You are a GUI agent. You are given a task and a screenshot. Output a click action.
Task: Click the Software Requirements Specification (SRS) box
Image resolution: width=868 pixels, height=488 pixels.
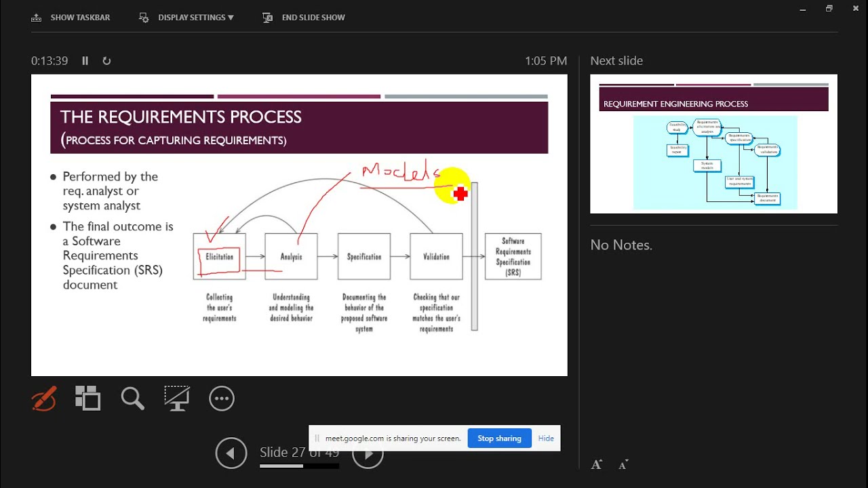[x=513, y=256]
